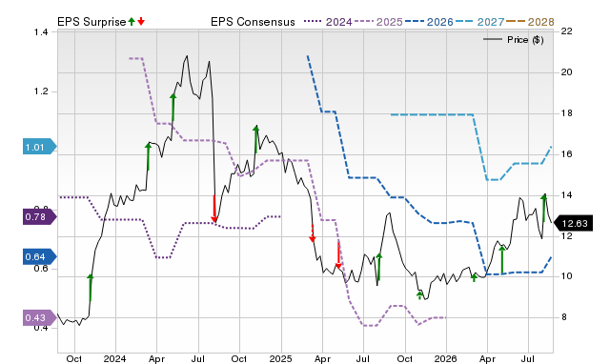
Task: Click the 1.4 label on the EPS axis
Action: 41,31
